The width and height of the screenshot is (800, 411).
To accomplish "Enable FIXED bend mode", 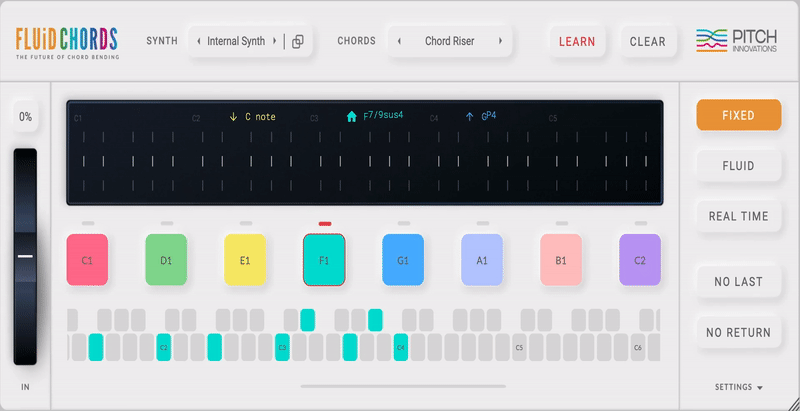I will point(738,115).
